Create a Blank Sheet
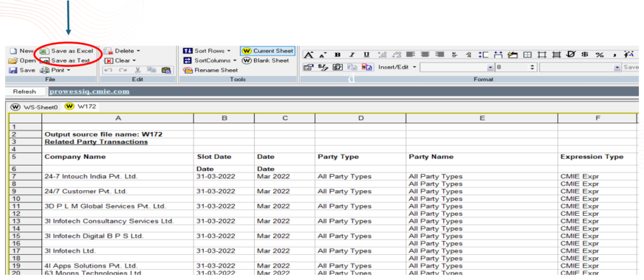Screen dimensions: 644x280 [247, 60]
